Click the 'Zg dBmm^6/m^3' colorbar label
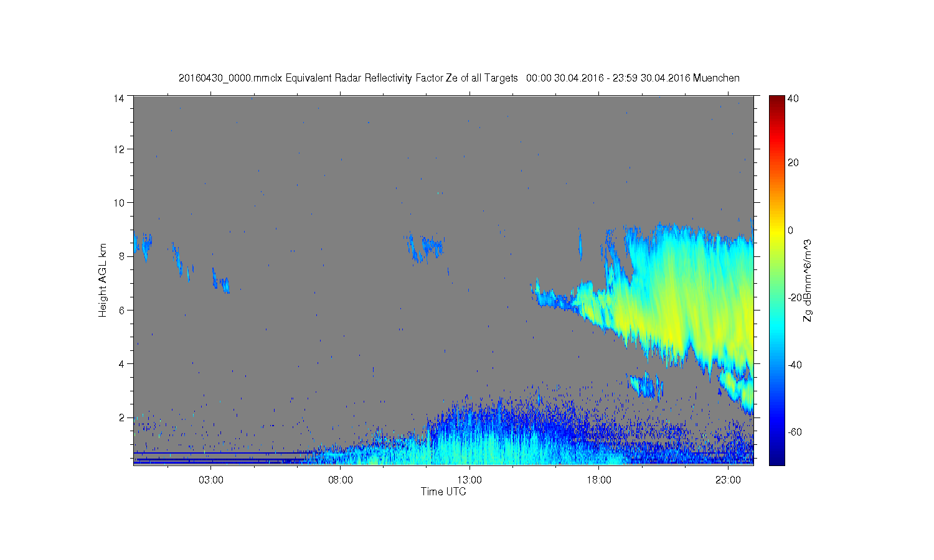The height and width of the screenshot is (560, 934). pyautogui.click(x=808, y=281)
